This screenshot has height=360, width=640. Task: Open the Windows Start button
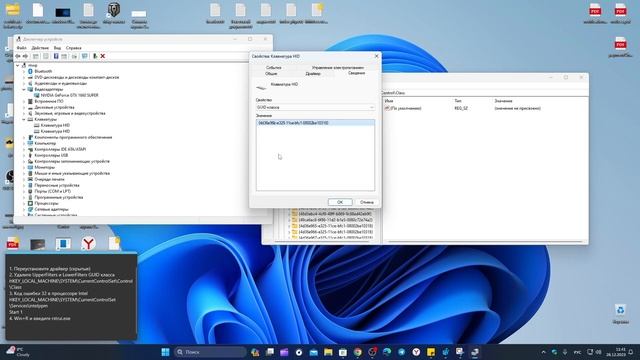[165, 352]
